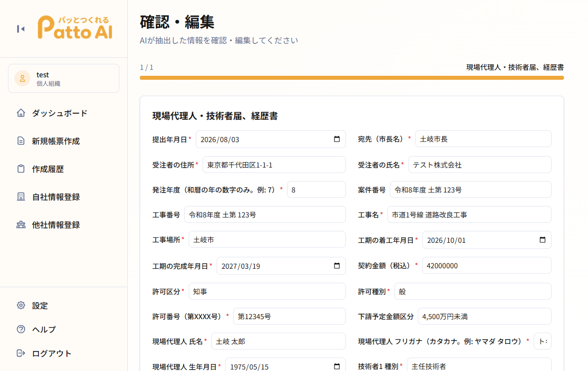
Task: Click the 工期の完成年月日 date field
Action: click(x=281, y=266)
